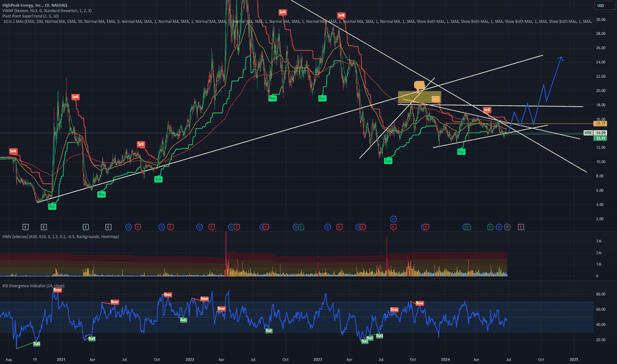
Task: Select the 10 in 1 MAs indicator legend
Action: click(297, 22)
